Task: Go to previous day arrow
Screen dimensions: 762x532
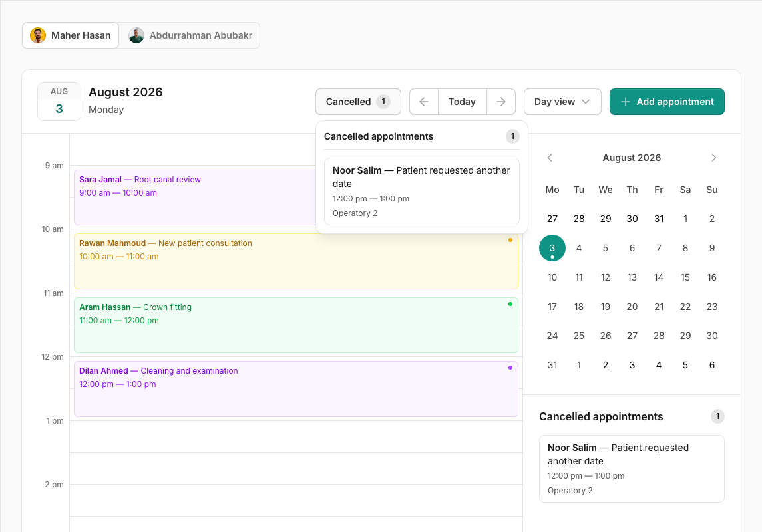Action: tap(424, 102)
